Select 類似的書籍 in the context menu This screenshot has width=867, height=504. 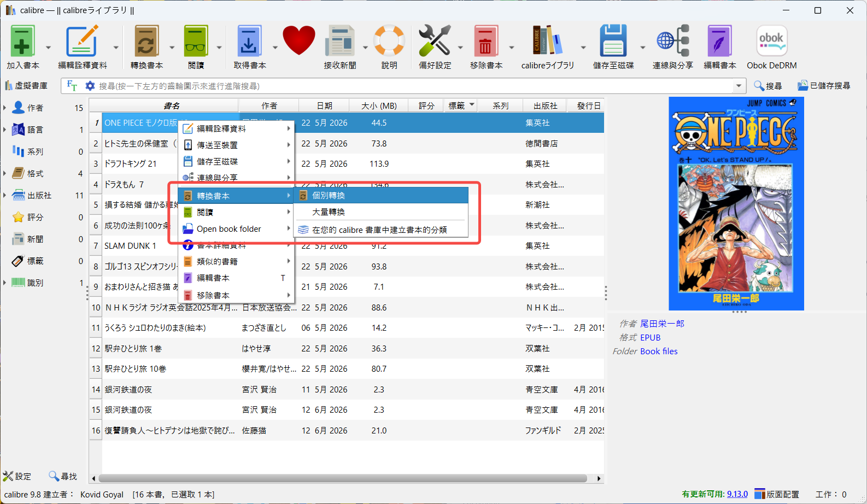coord(236,261)
